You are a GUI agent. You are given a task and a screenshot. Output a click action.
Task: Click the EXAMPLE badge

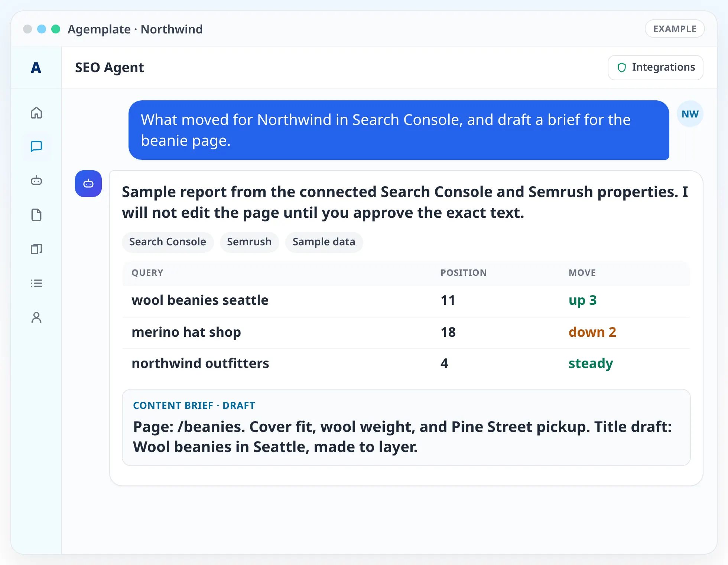(675, 29)
